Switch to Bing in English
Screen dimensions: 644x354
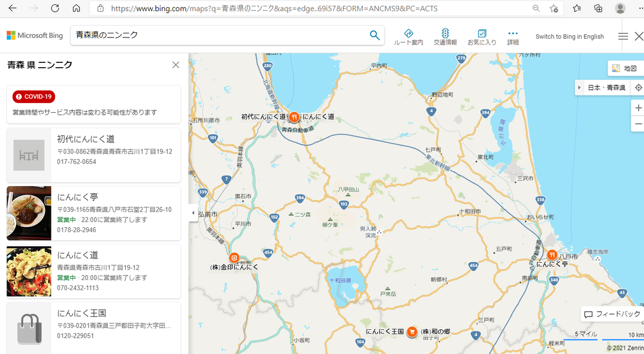click(569, 37)
